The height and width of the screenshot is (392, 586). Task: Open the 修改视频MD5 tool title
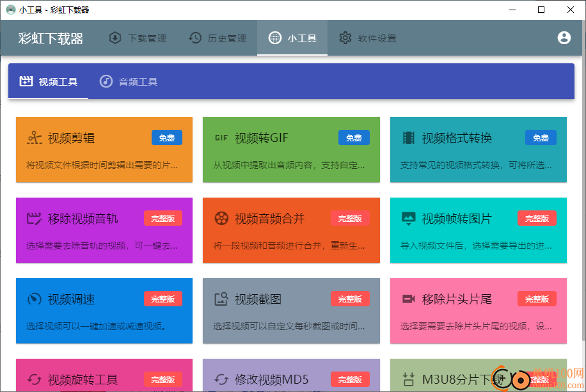(272, 380)
